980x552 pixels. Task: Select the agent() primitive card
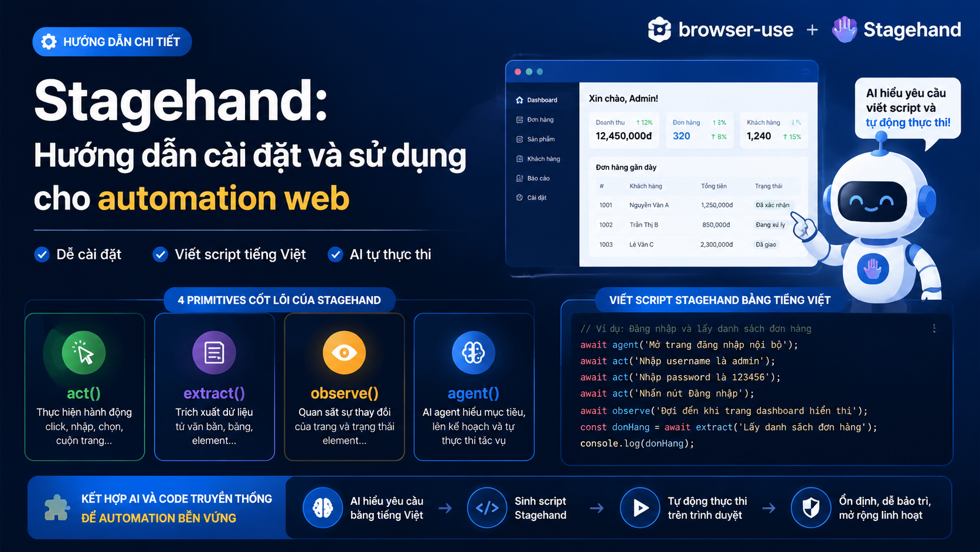coord(474,387)
